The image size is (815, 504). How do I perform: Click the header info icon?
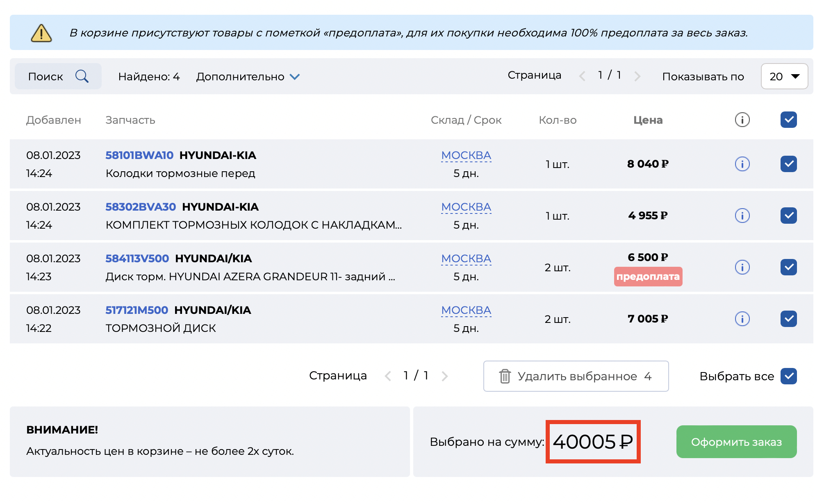(742, 120)
